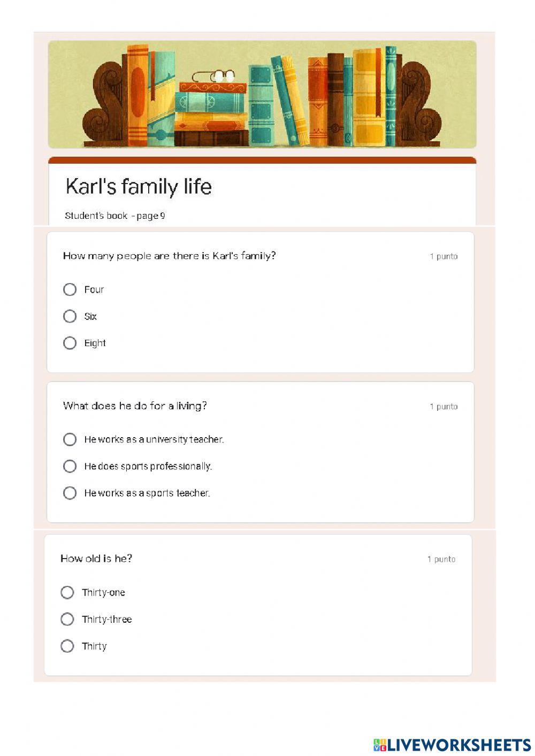Click the 'Karl's family life' form title
The image size is (535, 756).
point(139,186)
